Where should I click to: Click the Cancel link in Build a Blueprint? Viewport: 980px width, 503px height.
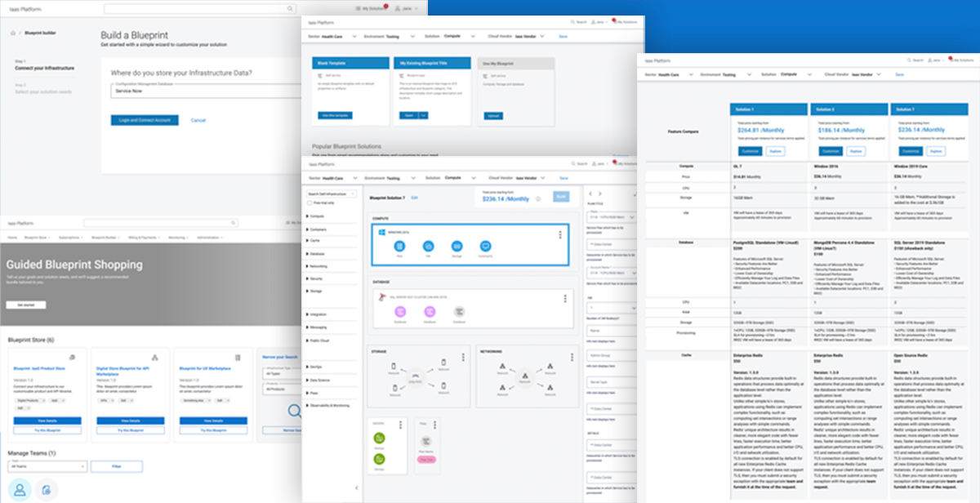point(198,120)
